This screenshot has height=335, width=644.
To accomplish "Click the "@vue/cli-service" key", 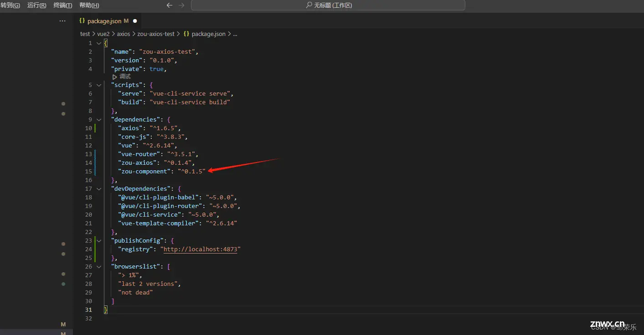I will click(149, 215).
